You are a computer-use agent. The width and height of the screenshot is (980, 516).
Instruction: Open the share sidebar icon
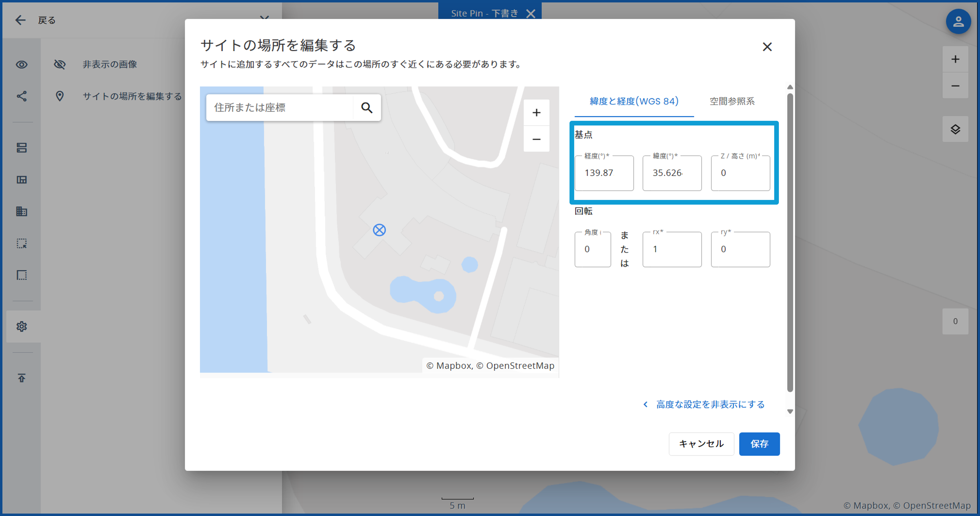coord(22,96)
